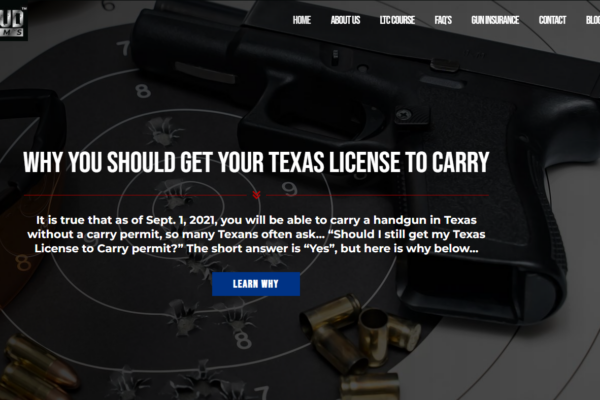Open the GUN INSURANCE page
This screenshot has height=400, width=600.
[495, 20]
